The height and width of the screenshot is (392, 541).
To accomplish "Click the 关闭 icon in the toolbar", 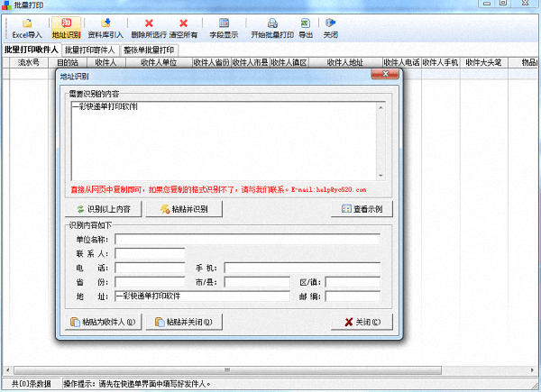I will 331,28.
